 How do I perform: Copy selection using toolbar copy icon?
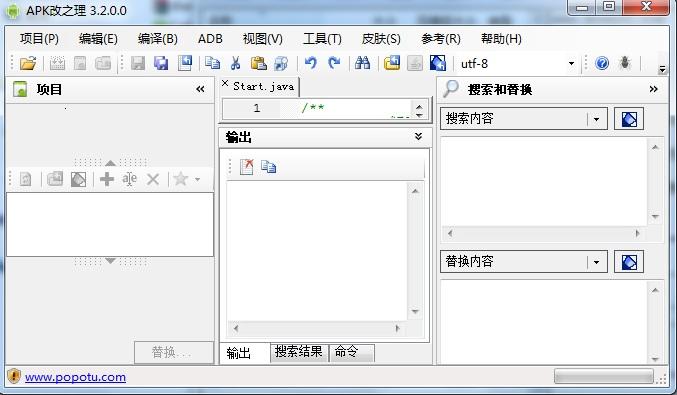[x=212, y=63]
